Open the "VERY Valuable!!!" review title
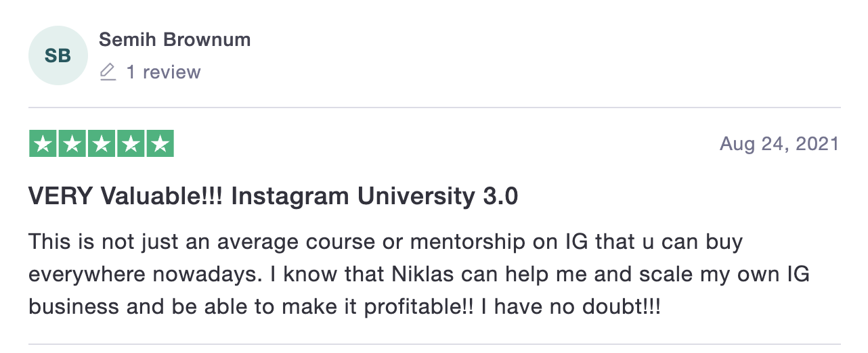This screenshot has height=353, width=868. point(126,197)
